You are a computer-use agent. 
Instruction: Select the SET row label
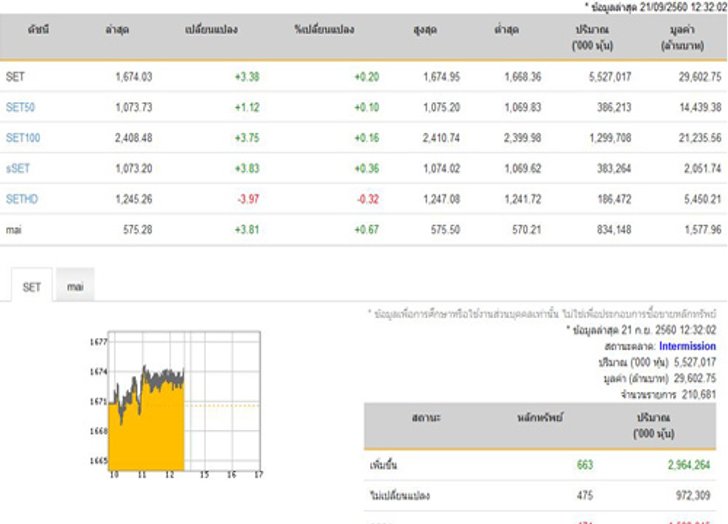point(15,77)
